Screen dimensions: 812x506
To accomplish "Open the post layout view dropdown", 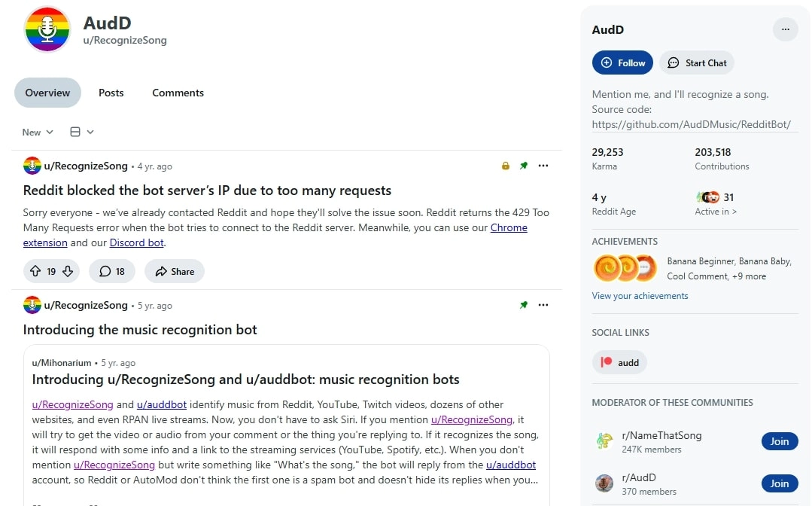I will pyautogui.click(x=81, y=132).
